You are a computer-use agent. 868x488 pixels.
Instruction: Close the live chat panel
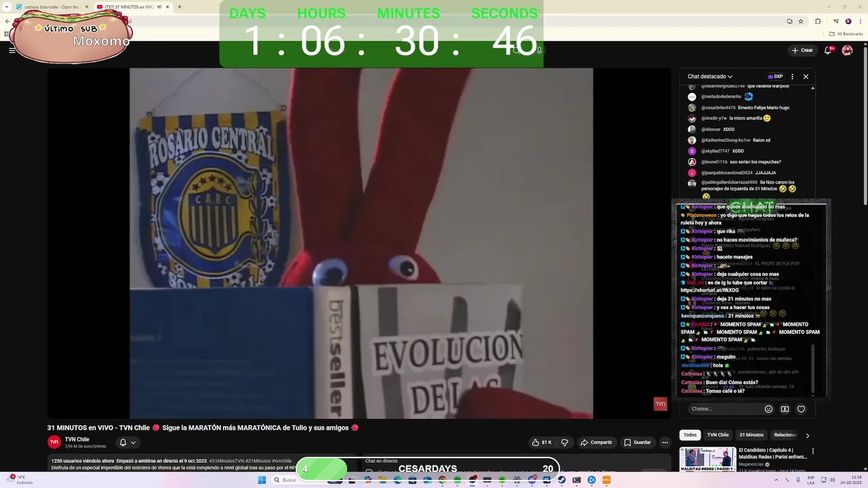point(806,77)
